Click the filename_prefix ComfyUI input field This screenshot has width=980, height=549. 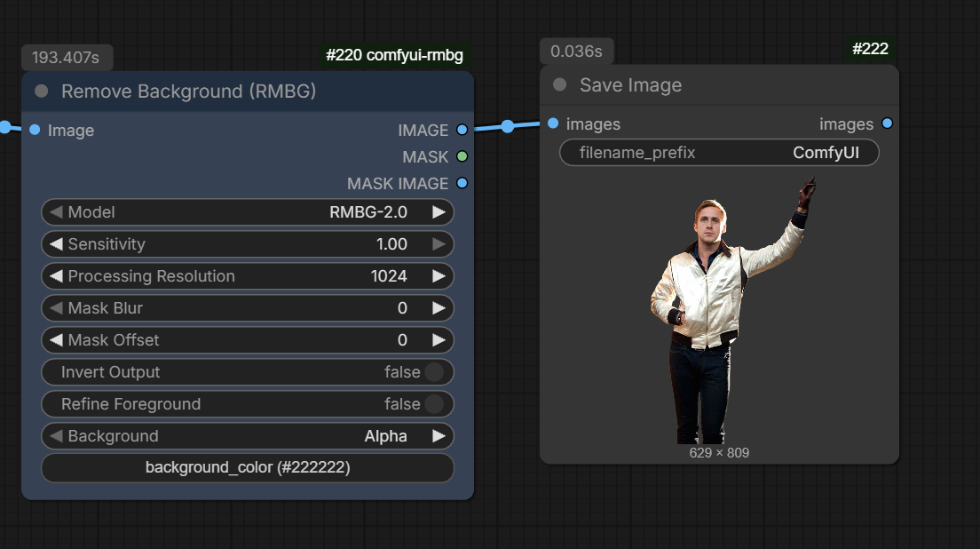(719, 153)
